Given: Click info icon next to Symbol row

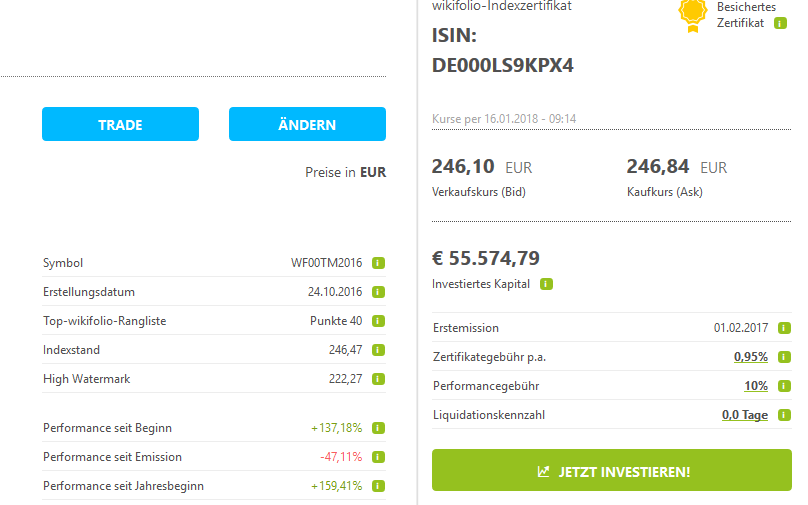Looking at the screenshot, I should (379, 263).
